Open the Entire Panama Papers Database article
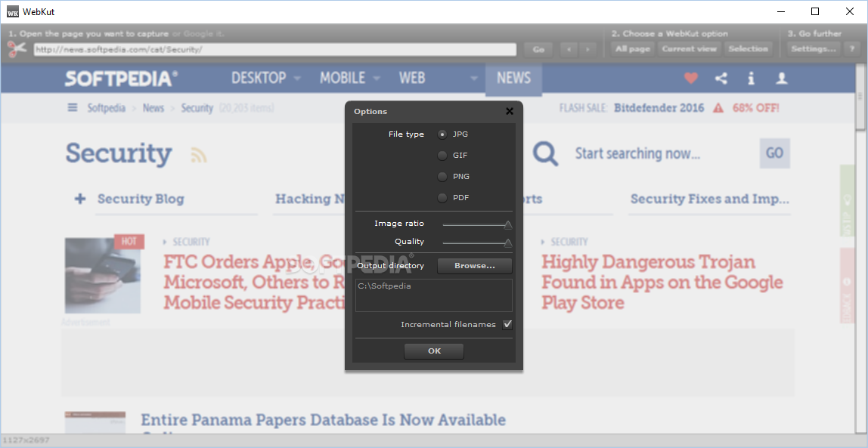This screenshot has height=448, width=868. 324,420
